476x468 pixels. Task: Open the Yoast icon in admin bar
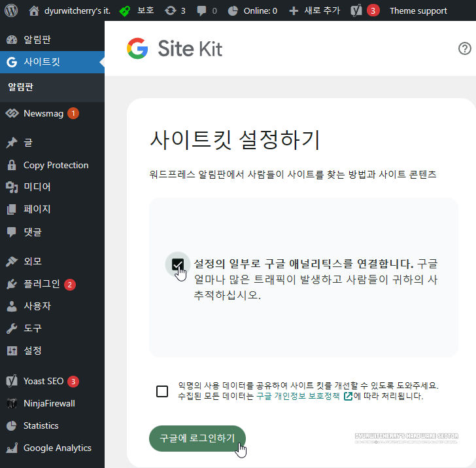click(x=356, y=11)
